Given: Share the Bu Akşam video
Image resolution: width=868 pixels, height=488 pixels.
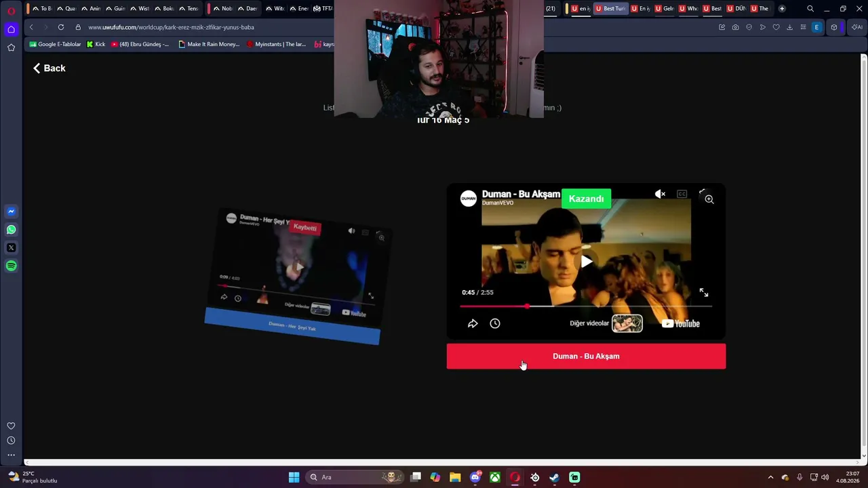Looking at the screenshot, I should 473,323.
